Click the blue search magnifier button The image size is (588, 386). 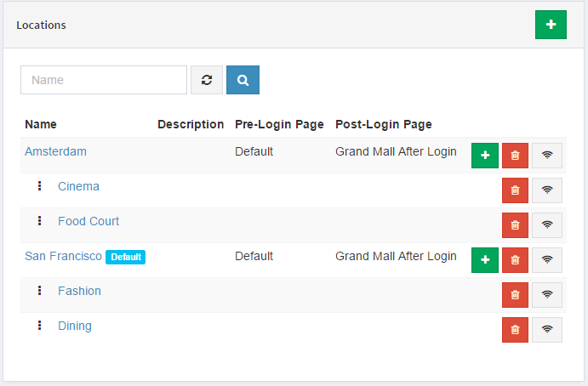(x=243, y=80)
